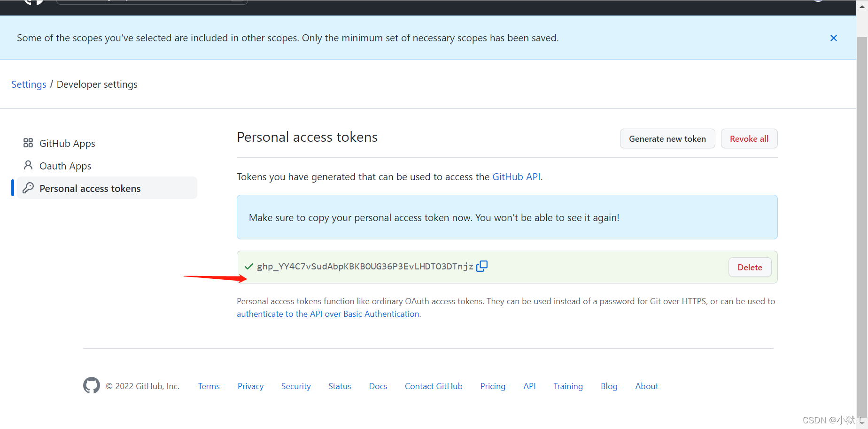Dismiss the scopes notice banner
This screenshot has width=868, height=429.
click(x=834, y=38)
